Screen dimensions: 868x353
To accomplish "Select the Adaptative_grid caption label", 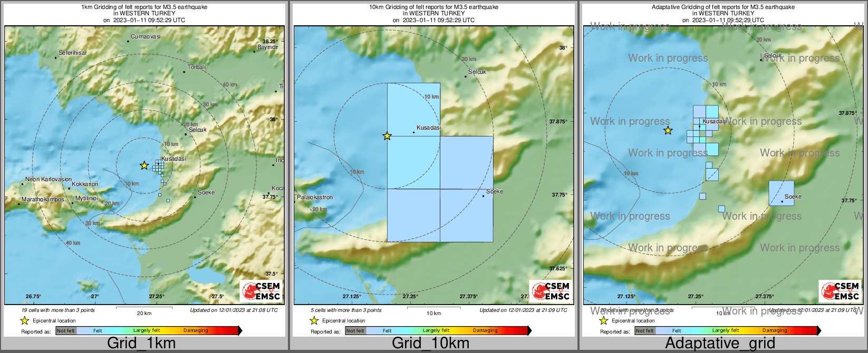I will [720, 343].
